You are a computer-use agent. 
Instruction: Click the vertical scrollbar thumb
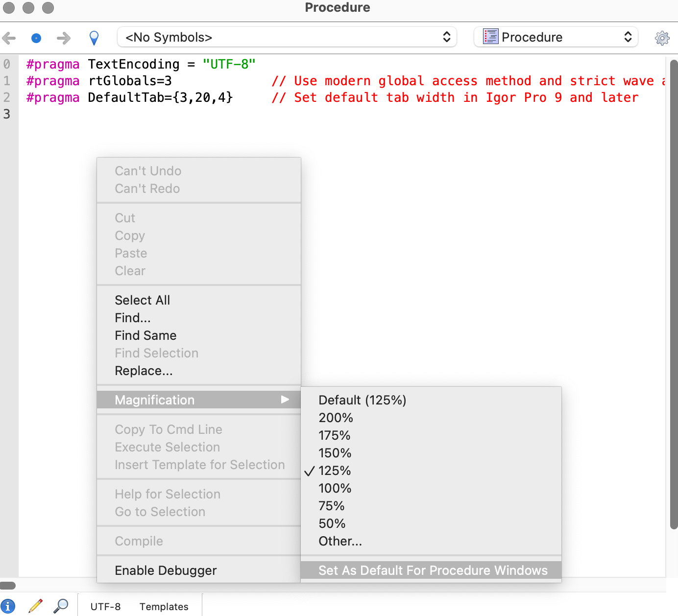674,294
